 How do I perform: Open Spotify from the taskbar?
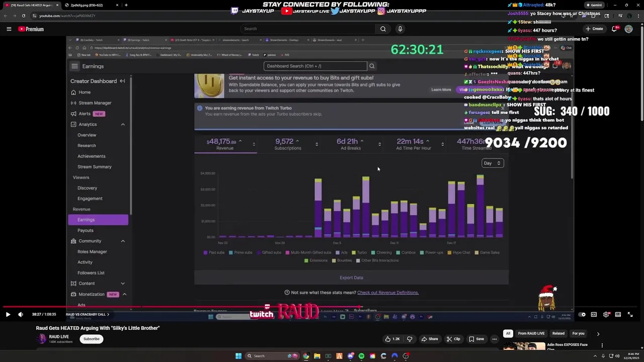click(361, 356)
